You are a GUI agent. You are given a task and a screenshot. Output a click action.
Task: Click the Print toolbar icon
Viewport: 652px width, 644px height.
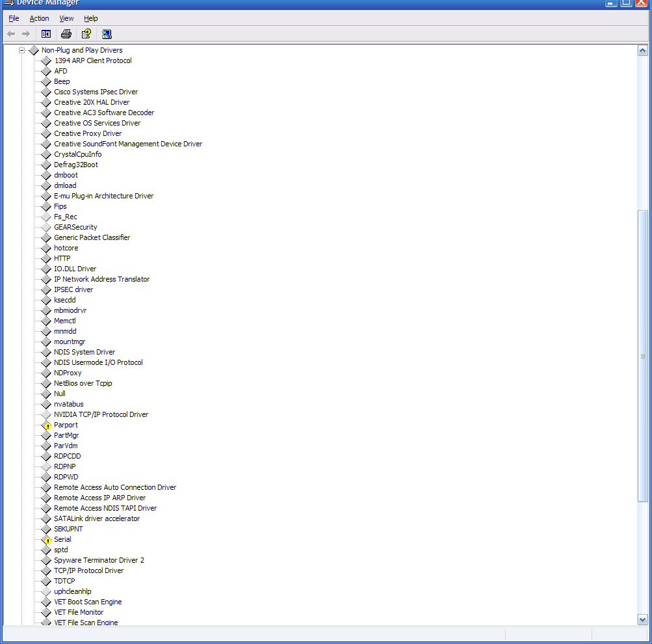(x=66, y=34)
